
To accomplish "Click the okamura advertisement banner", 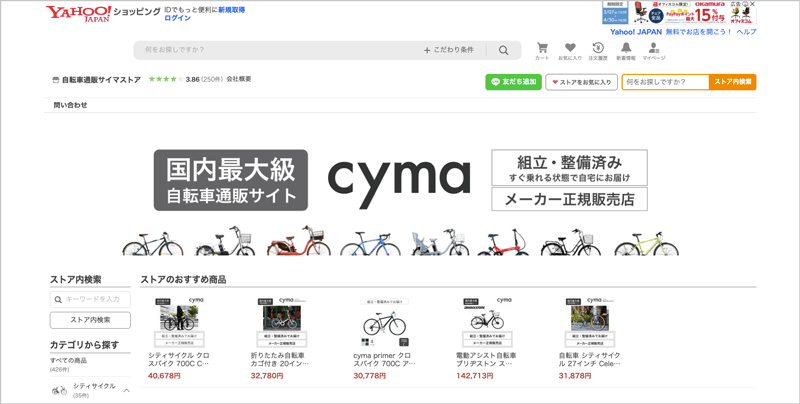I will coord(679,12).
